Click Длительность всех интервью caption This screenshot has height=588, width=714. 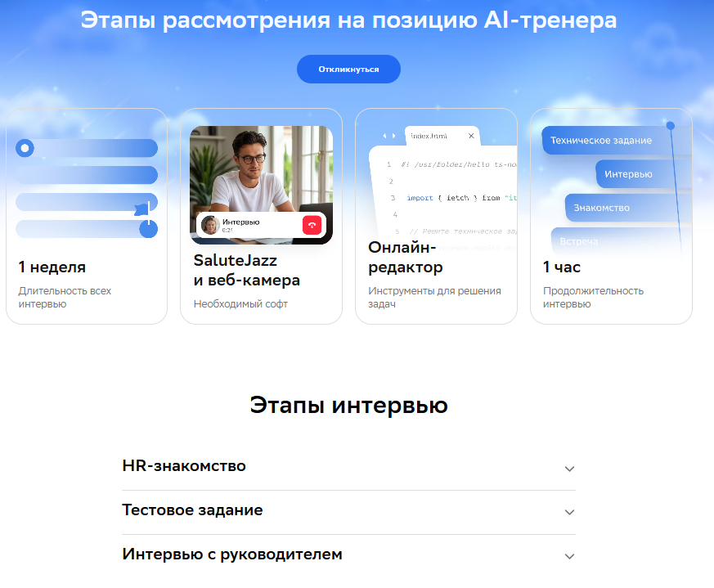[x=65, y=298]
